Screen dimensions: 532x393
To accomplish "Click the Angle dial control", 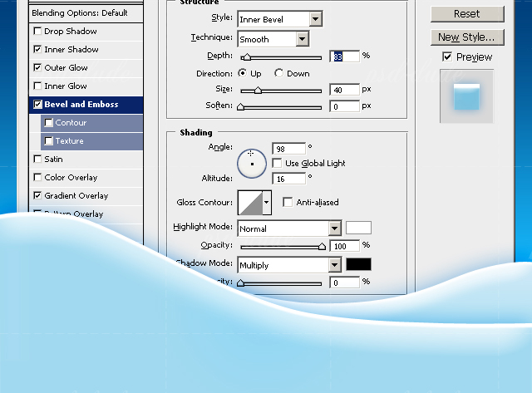I will (x=252, y=164).
